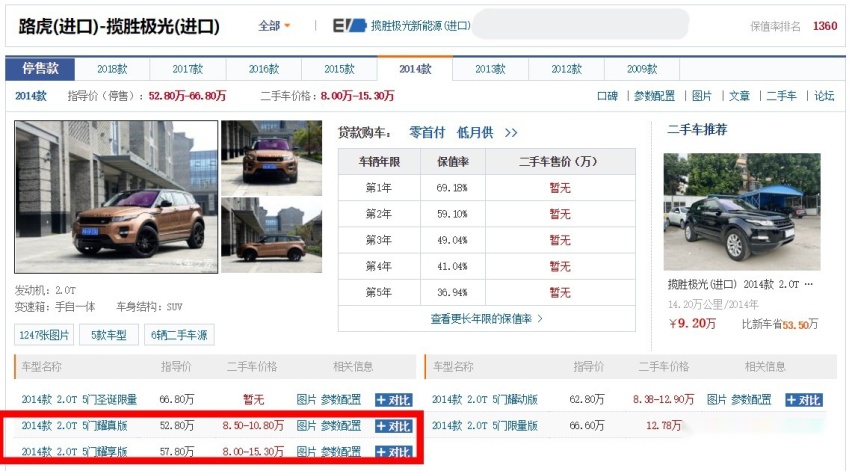
Task: View the large front-side car photo
Action: coord(116,197)
